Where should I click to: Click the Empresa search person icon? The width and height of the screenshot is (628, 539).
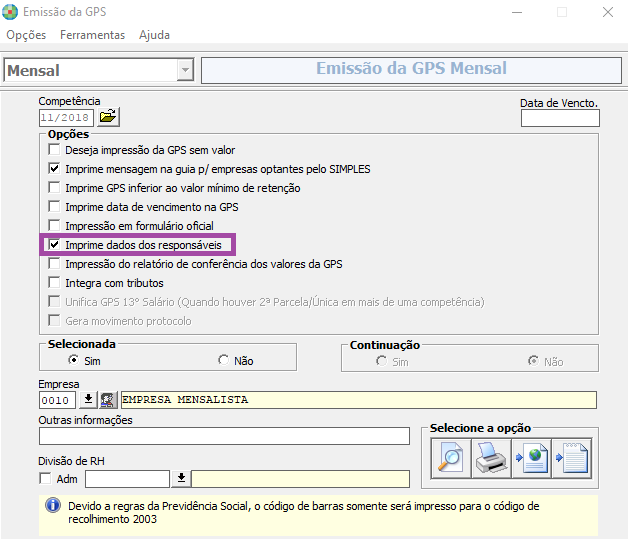coord(108,400)
